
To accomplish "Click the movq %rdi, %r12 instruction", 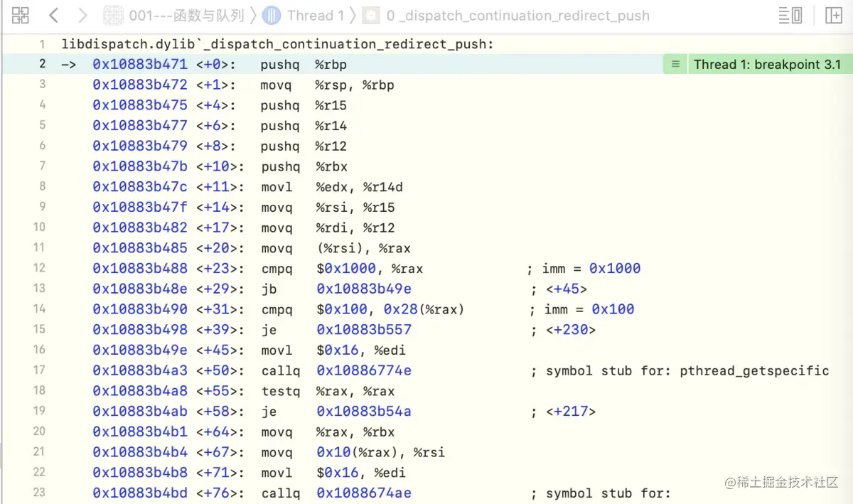I will click(x=327, y=227).
